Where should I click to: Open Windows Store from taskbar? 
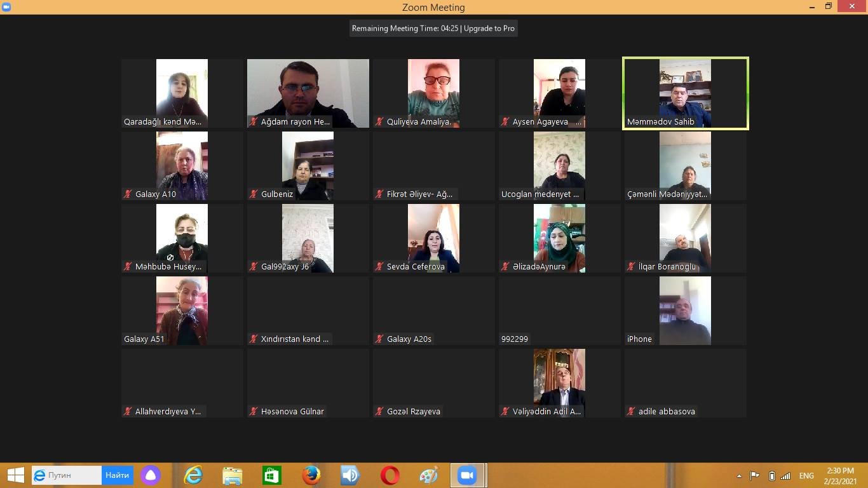[272, 475]
